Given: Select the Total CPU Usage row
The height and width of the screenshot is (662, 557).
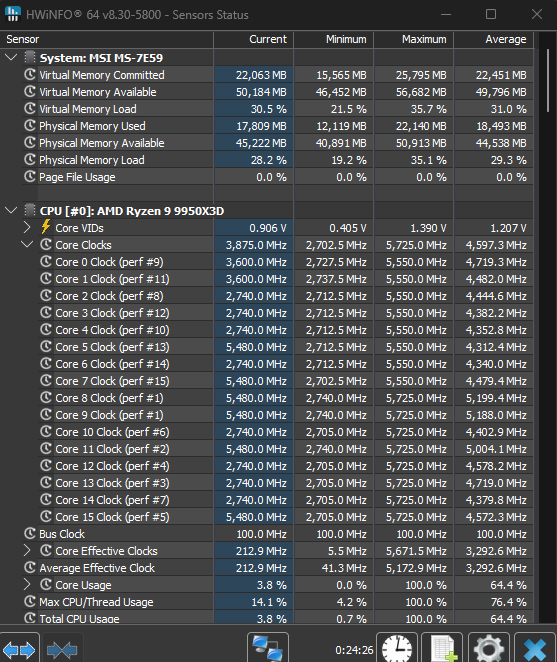Looking at the screenshot, I should click(279, 618).
